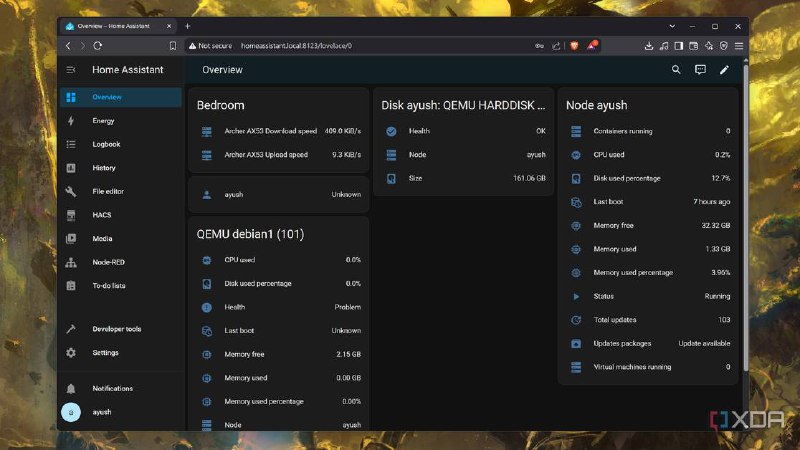Open the Logbook panel
This screenshot has width=800, height=450.
(121, 144)
